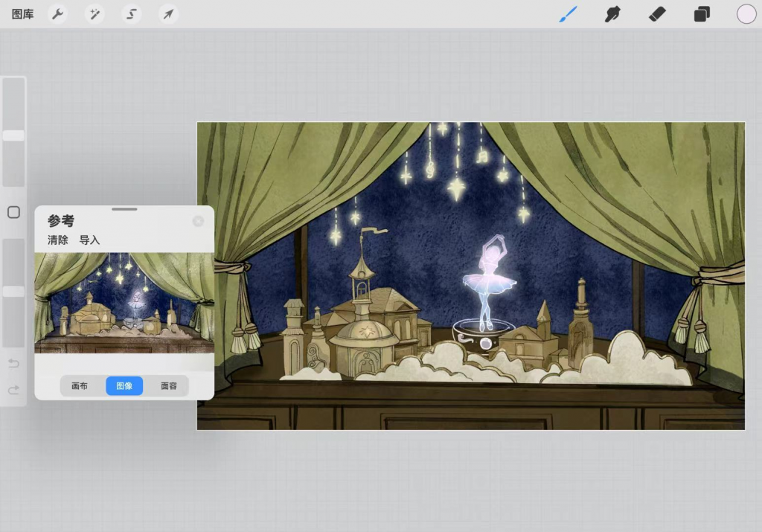The height and width of the screenshot is (532, 762).
Task: Select the Brush paint tool
Action: [x=569, y=14]
